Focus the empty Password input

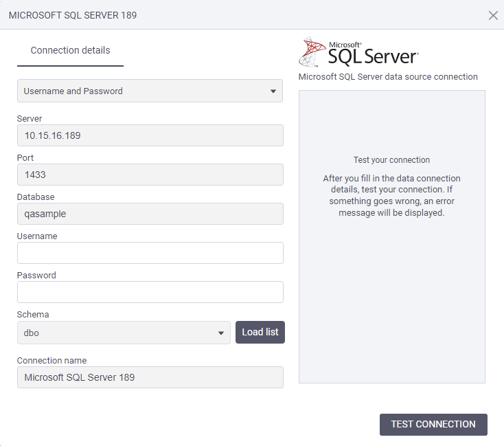[x=150, y=292]
